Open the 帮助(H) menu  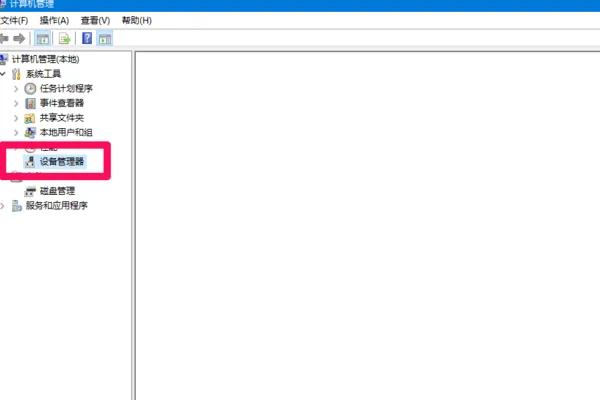137,20
